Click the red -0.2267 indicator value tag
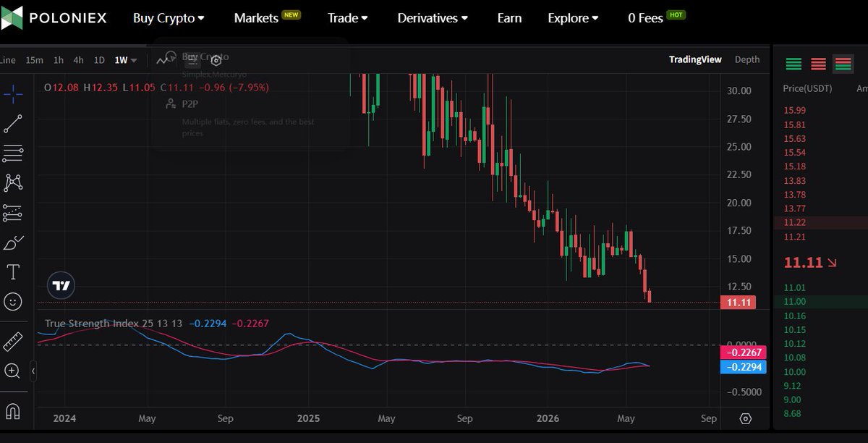This screenshot has height=443, width=868. click(x=743, y=353)
